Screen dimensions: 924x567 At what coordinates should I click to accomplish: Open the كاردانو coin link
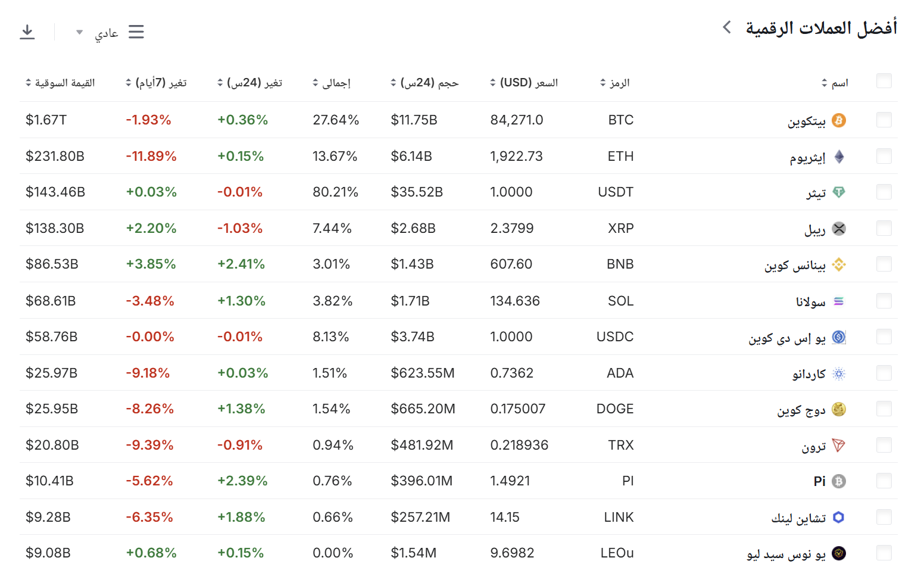tap(809, 375)
